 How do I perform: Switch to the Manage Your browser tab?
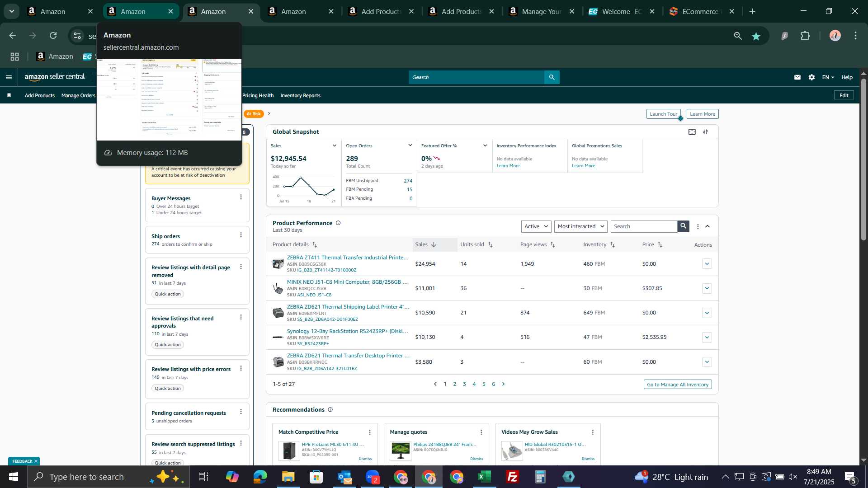(x=540, y=12)
